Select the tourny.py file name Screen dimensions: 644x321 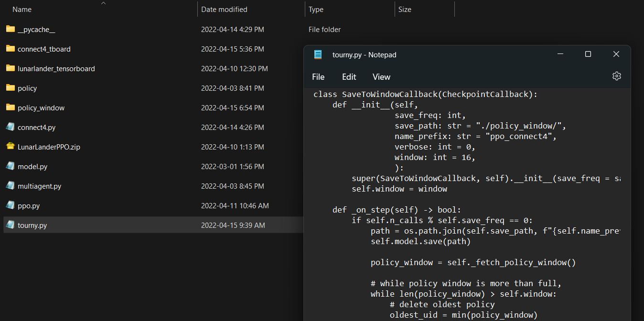[32, 225]
